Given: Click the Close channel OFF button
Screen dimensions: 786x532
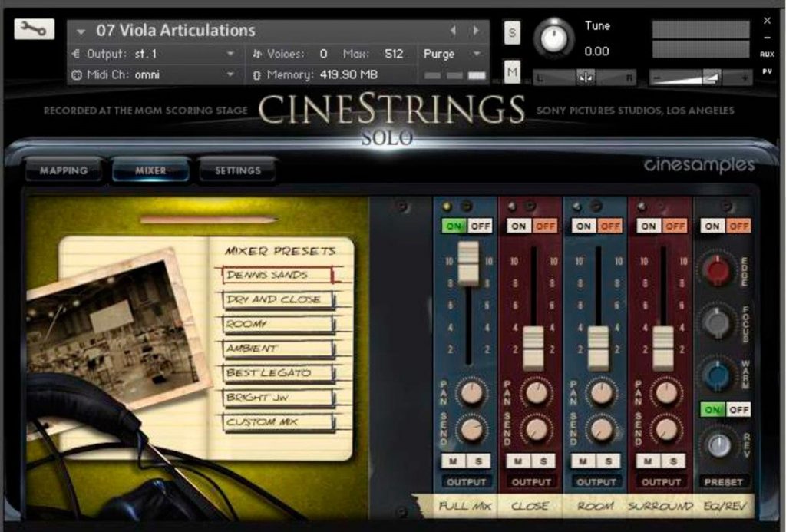Looking at the screenshot, I should pos(545,226).
